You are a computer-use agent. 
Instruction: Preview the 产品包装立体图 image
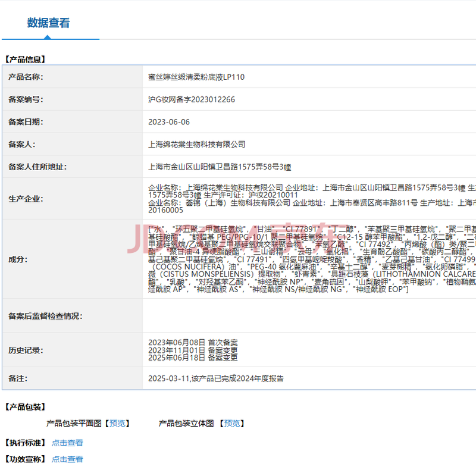pos(232,424)
